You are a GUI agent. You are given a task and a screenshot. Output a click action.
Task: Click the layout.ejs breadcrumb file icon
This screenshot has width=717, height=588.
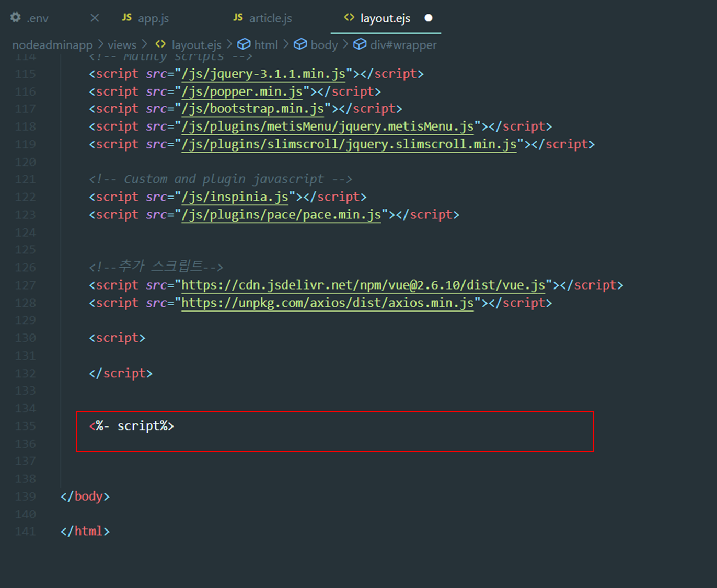click(x=160, y=44)
